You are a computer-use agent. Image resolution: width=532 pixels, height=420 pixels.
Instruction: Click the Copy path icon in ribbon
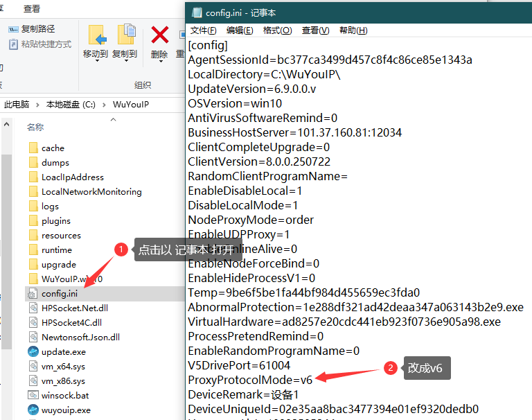coord(13,29)
